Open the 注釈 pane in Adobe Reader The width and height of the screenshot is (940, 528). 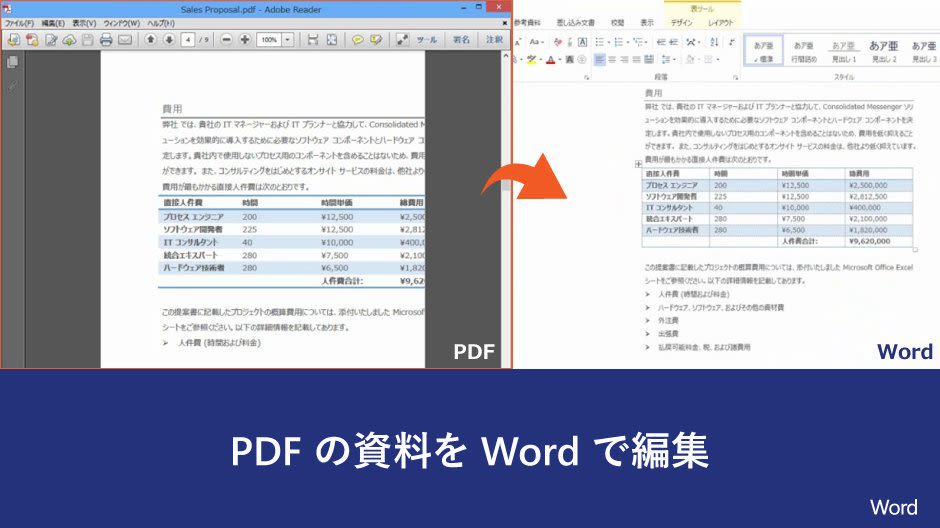[494, 40]
